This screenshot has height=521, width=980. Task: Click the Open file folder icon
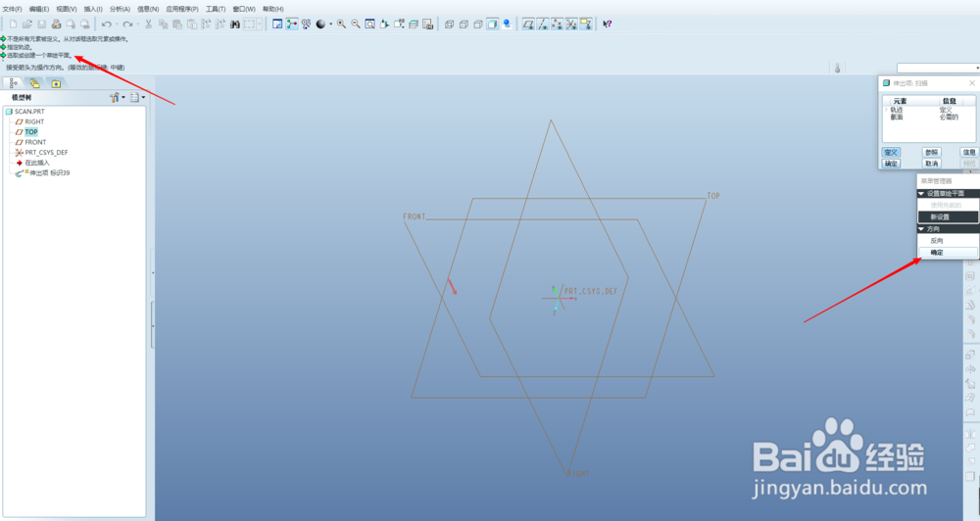tap(26, 24)
